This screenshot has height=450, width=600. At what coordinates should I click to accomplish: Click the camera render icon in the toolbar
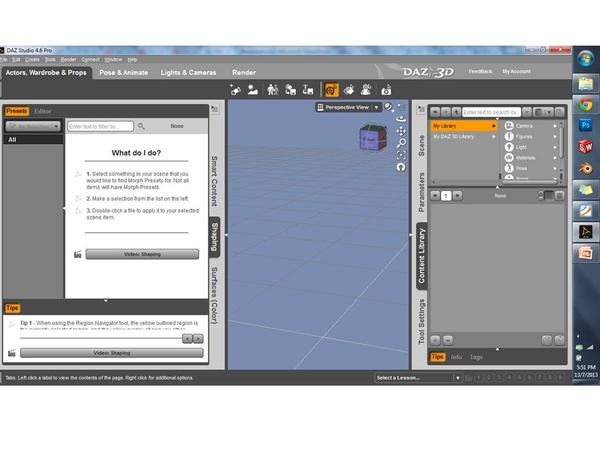[x=386, y=90]
